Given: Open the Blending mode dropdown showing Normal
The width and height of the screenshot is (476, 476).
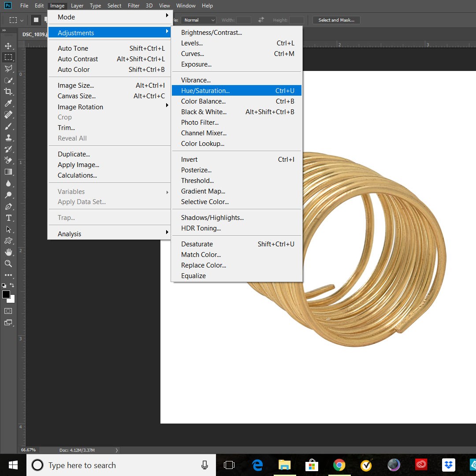Looking at the screenshot, I should pos(198,20).
